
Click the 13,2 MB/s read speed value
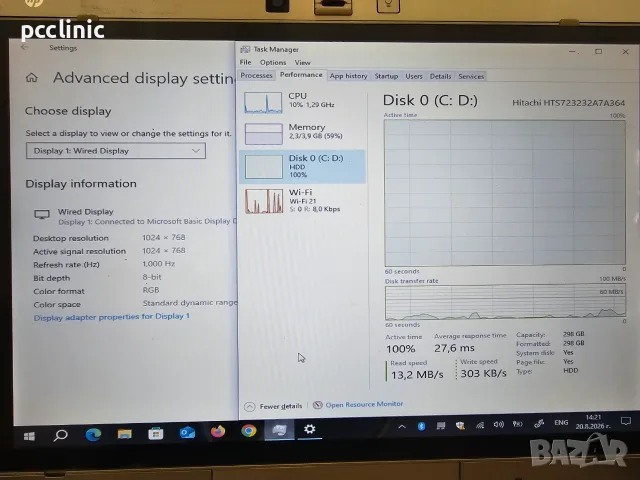point(417,374)
